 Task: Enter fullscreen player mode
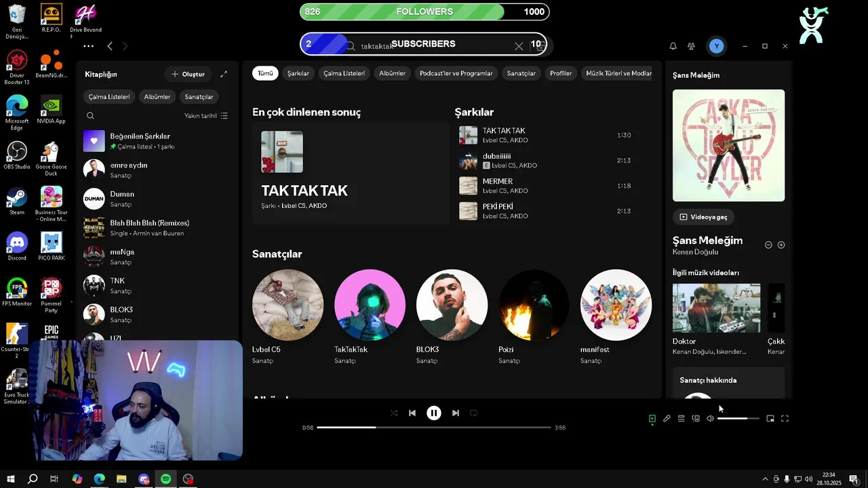click(x=785, y=419)
